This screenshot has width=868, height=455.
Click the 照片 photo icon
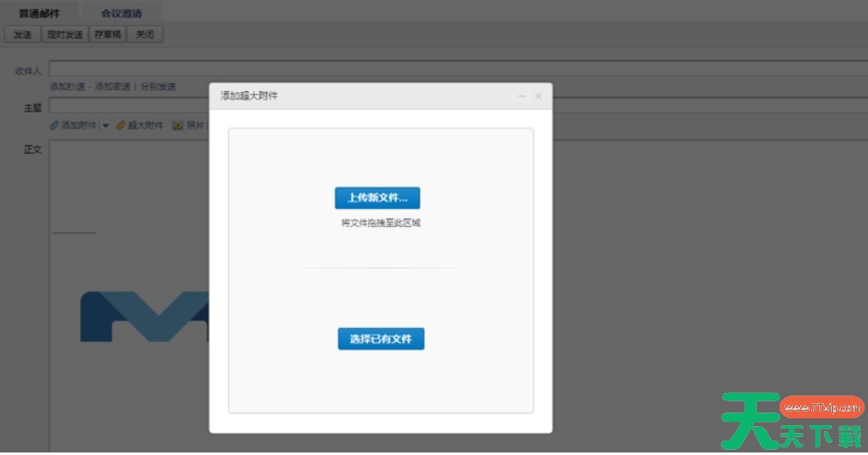pos(178,126)
